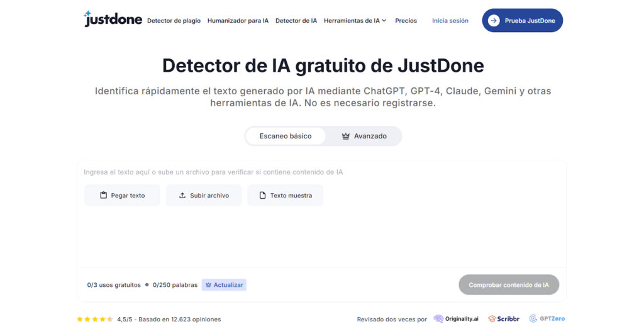
Task: Click the crown icon in Actualizar
Action: click(208, 285)
